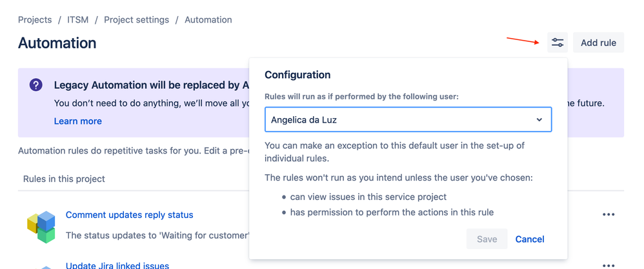
Task: Click the Add rule button
Action: pyautogui.click(x=598, y=43)
